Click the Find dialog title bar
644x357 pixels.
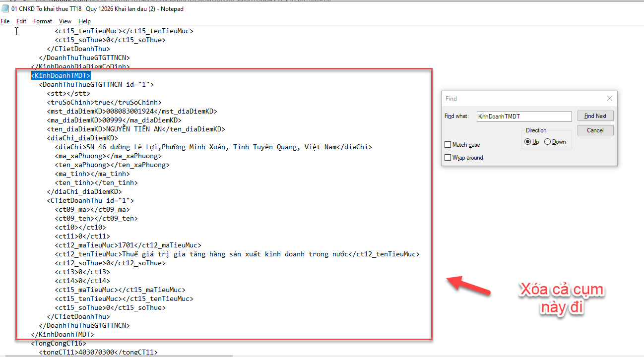(x=521, y=98)
